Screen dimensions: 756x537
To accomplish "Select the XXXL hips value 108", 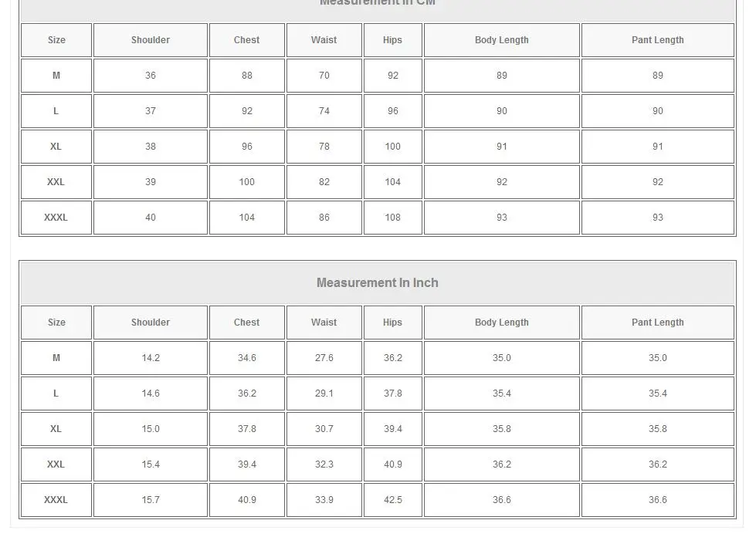I will tap(393, 218).
